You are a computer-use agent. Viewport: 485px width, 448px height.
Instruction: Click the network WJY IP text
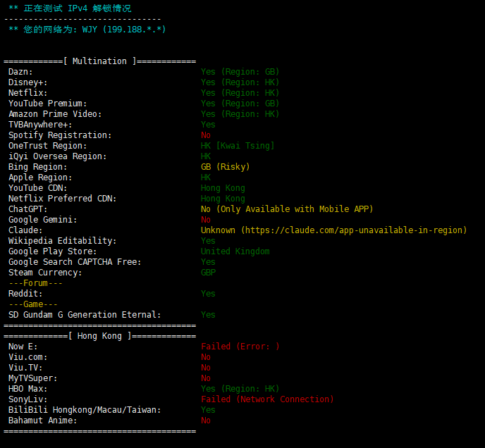(124, 30)
